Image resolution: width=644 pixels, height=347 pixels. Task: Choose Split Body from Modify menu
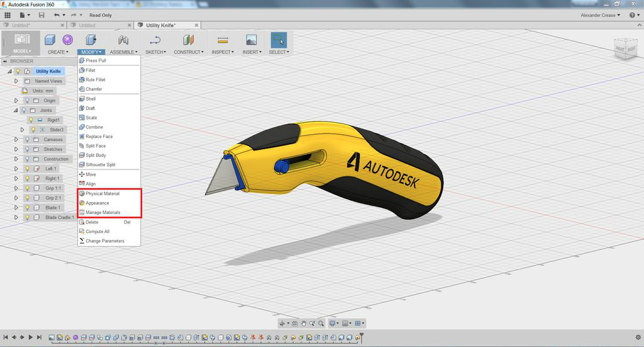tap(109, 155)
